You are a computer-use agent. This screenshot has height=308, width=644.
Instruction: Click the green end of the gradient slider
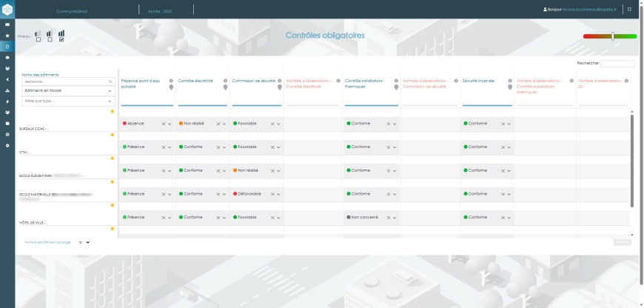[x=634, y=36]
